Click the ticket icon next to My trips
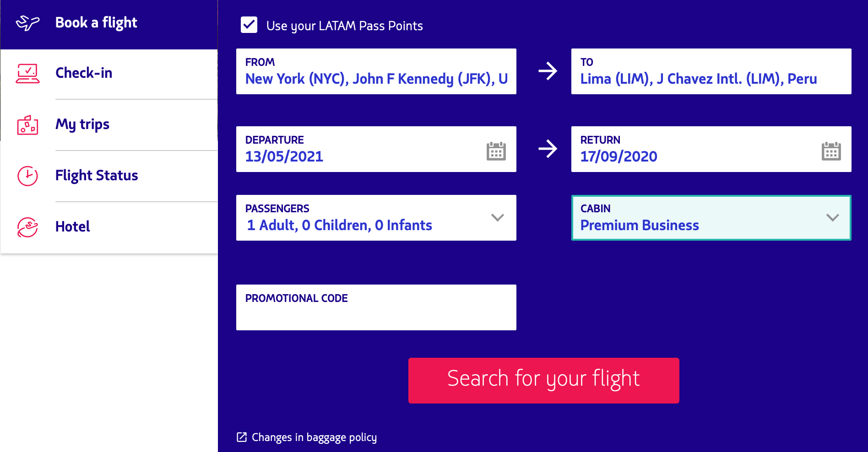The width and height of the screenshot is (868, 452). tap(28, 124)
